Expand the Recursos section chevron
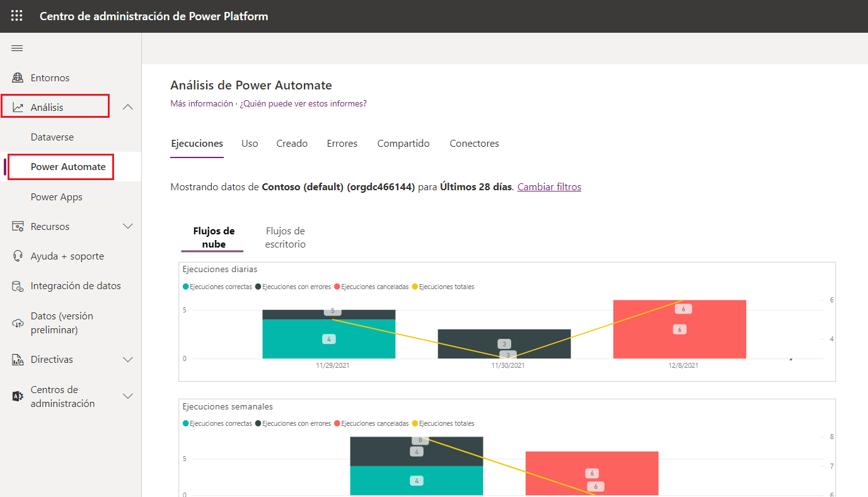This screenshot has height=497, width=868. coord(128,226)
